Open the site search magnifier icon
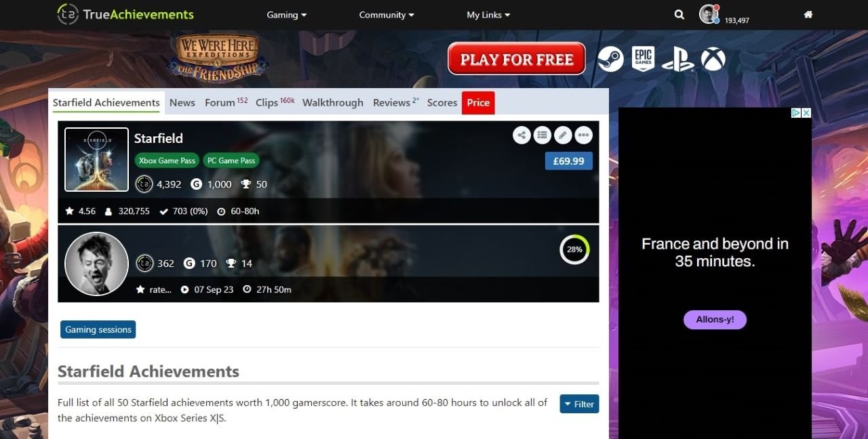 (x=679, y=14)
